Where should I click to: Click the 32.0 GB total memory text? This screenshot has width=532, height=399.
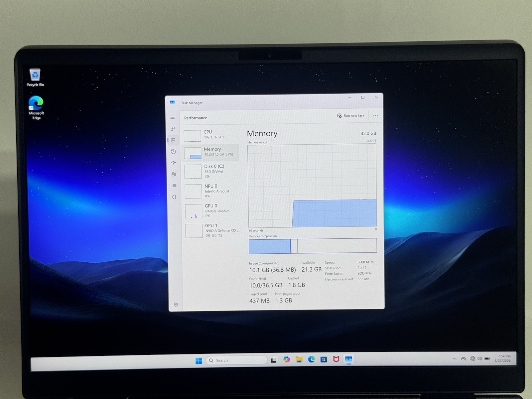click(x=368, y=133)
